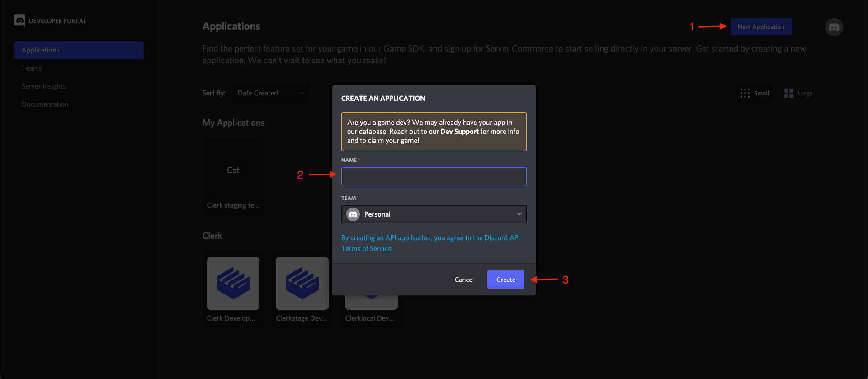Open the Discord API Terms of Service link
Viewport: 868px width, 379px height.
point(430,243)
